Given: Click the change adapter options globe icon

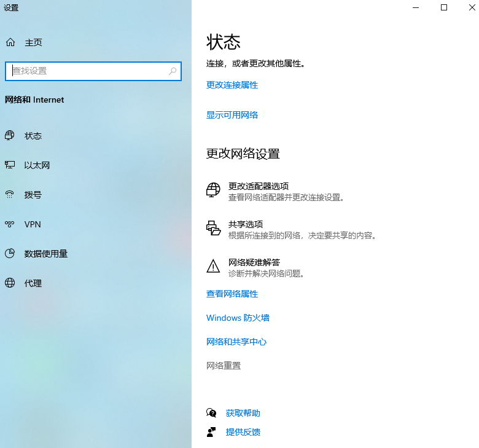Looking at the screenshot, I should (213, 191).
